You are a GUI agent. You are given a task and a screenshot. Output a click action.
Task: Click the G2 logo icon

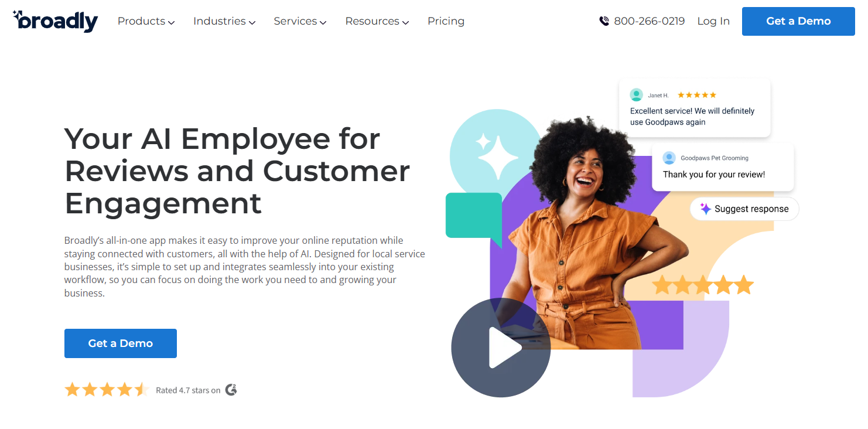[x=231, y=390]
